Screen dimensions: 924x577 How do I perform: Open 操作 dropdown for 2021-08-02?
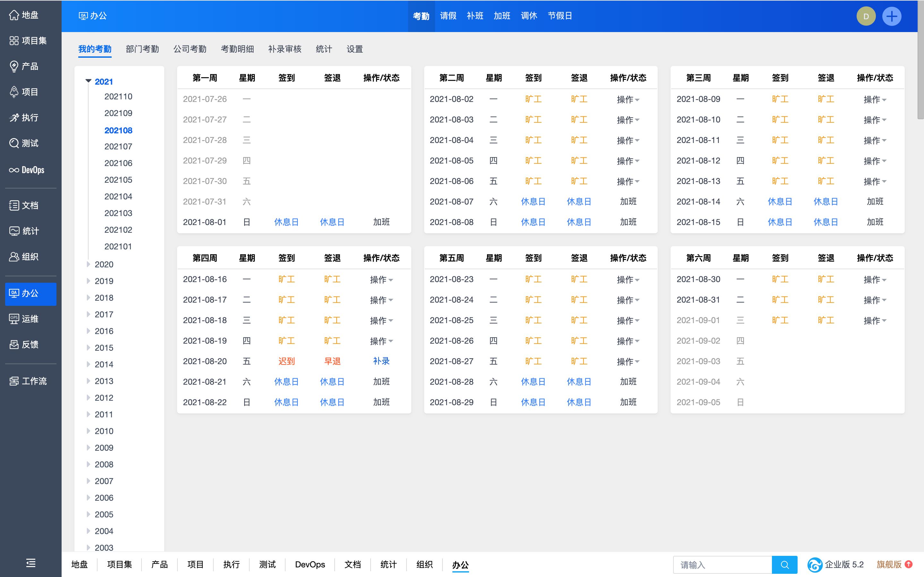click(628, 100)
